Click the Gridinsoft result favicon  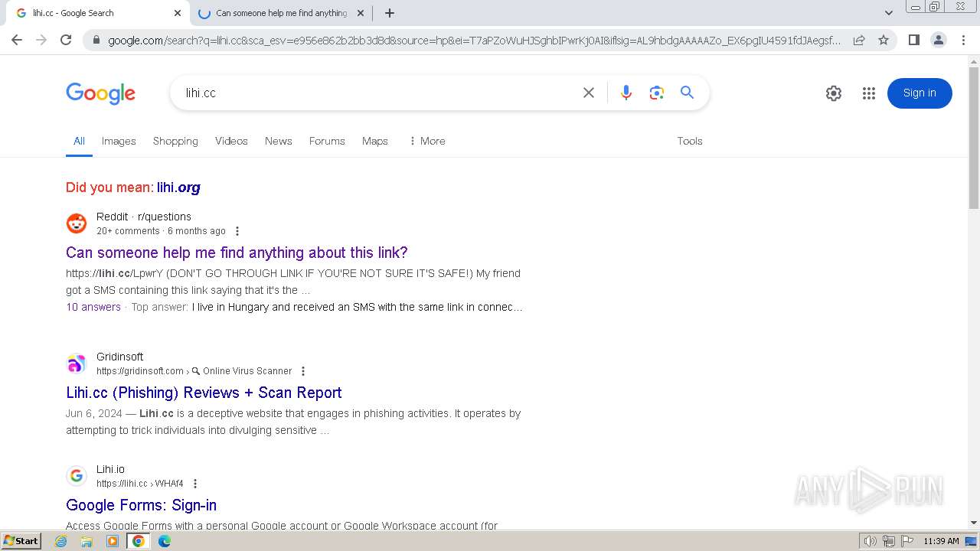click(77, 364)
